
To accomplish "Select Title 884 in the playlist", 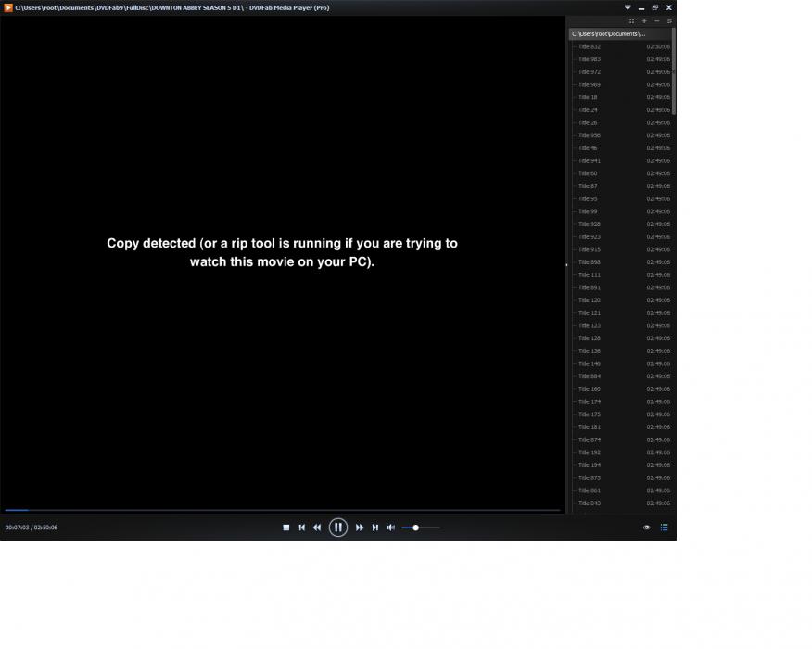I will (x=621, y=376).
